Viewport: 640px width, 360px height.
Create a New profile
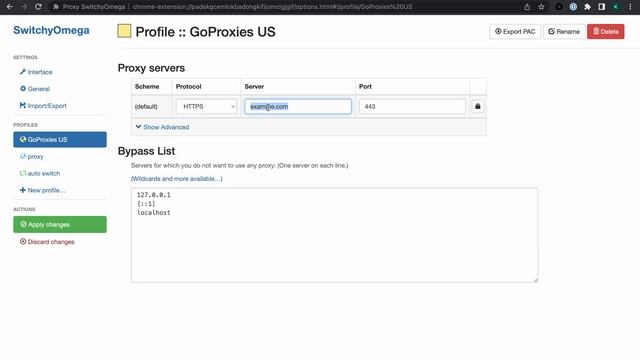(x=42, y=190)
